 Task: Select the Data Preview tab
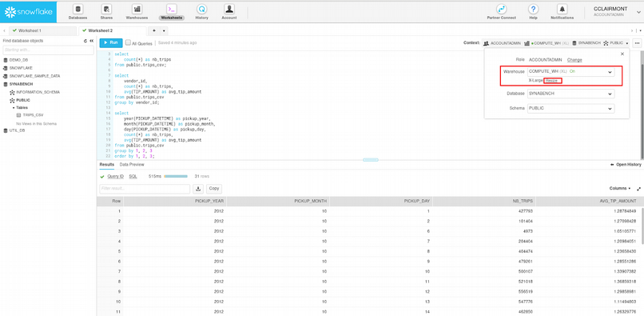pos(132,165)
